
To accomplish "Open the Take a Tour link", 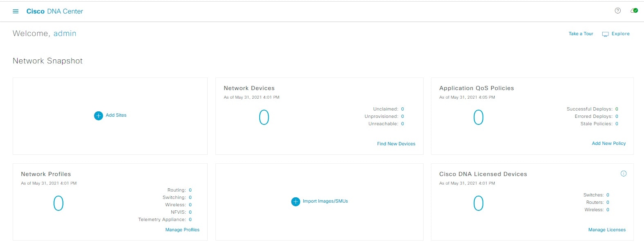I will 581,34.
